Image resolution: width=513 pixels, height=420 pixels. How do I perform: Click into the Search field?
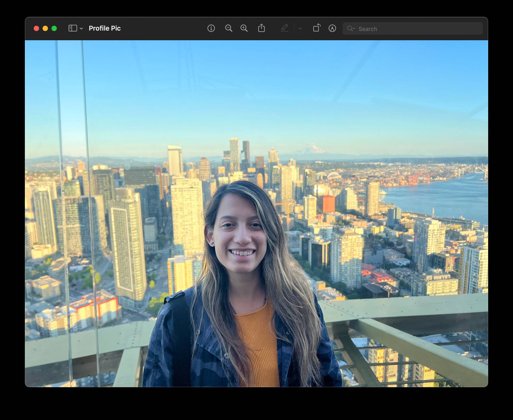[412, 29]
